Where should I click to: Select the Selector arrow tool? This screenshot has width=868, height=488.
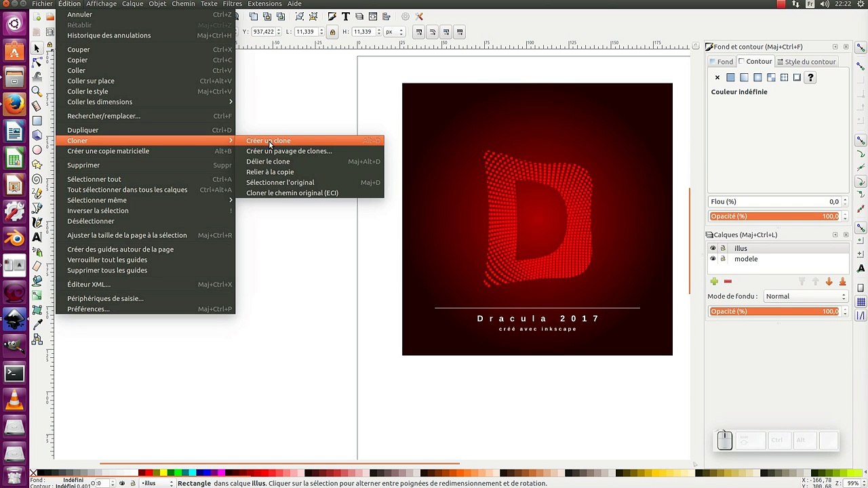click(x=37, y=48)
